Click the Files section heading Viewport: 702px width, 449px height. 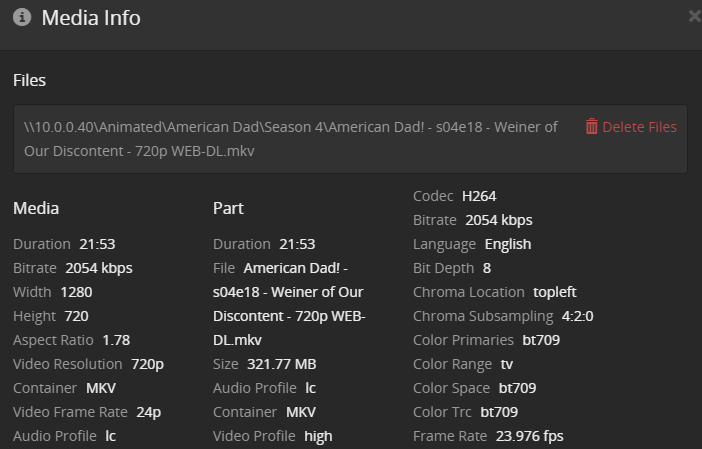click(x=29, y=80)
